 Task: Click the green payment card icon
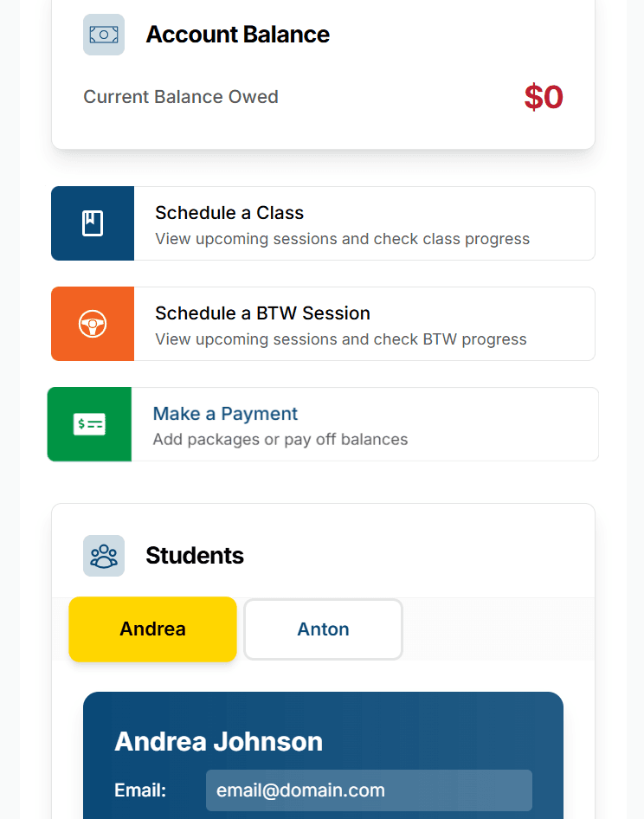(x=89, y=424)
